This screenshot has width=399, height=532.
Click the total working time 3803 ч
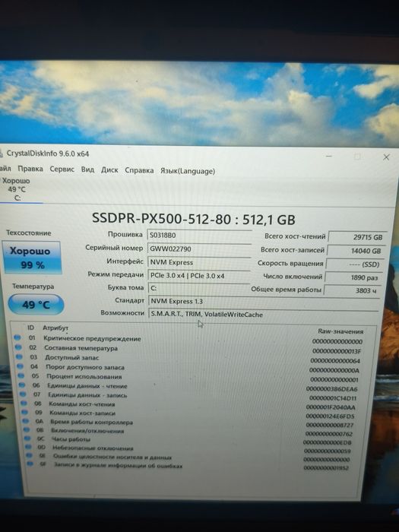[353, 290]
